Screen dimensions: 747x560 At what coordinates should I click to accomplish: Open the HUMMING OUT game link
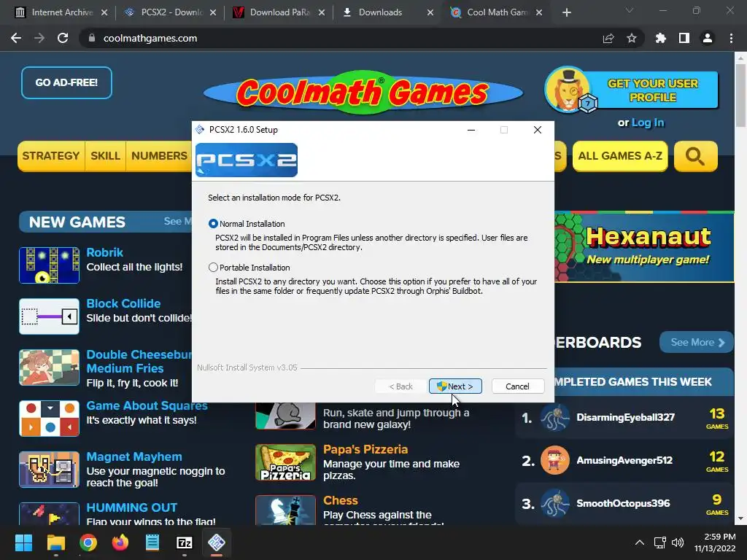(x=131, y=507)
